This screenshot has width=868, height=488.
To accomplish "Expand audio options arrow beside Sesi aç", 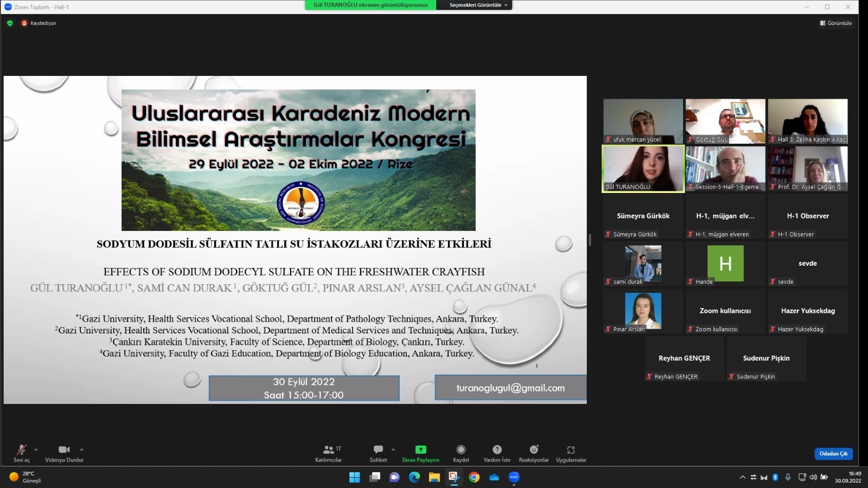I will click(36, 450).
